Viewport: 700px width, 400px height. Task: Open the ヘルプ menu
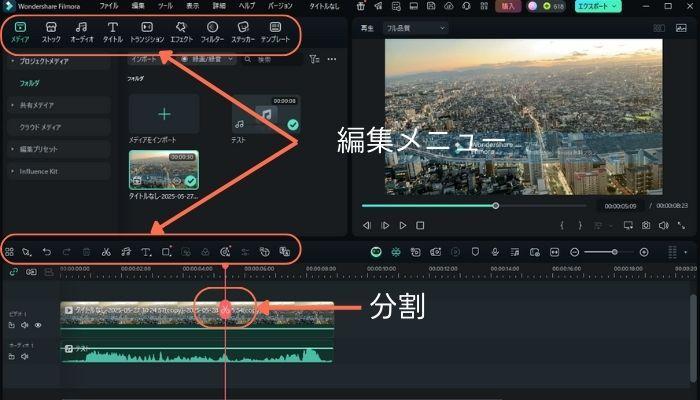coord(246,6)
